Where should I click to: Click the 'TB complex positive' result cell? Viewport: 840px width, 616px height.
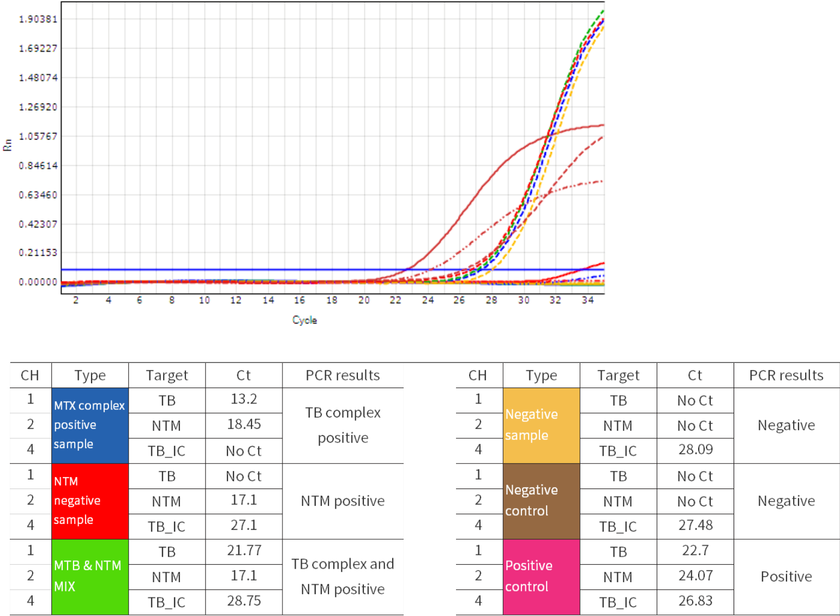click(343, 425)
